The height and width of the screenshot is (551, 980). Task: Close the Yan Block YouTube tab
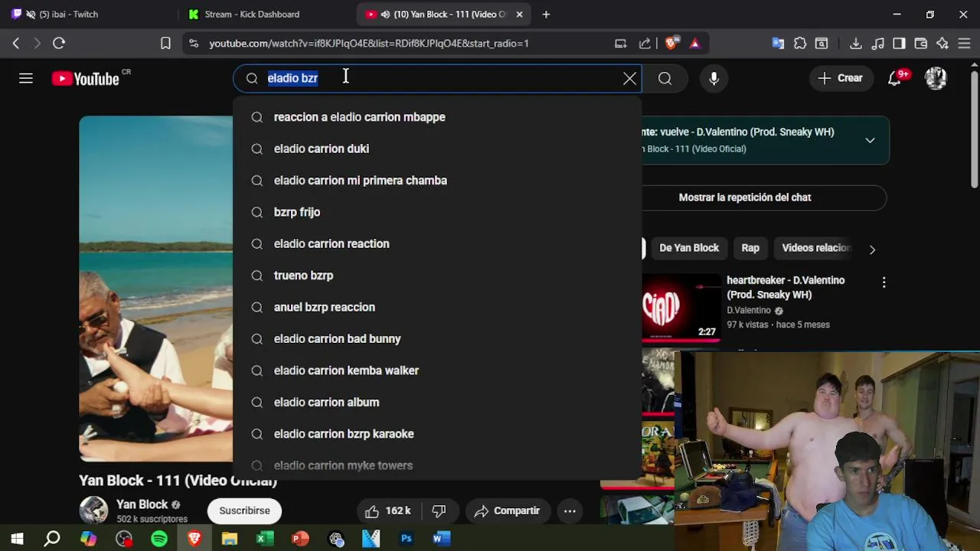519,14
